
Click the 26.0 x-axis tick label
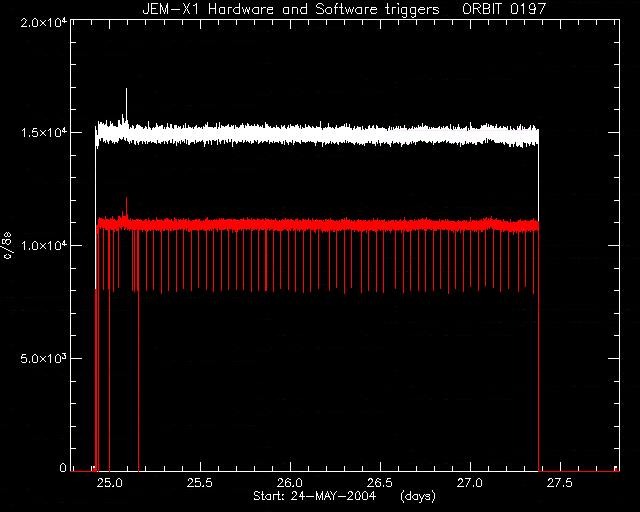tap(290, 483)
